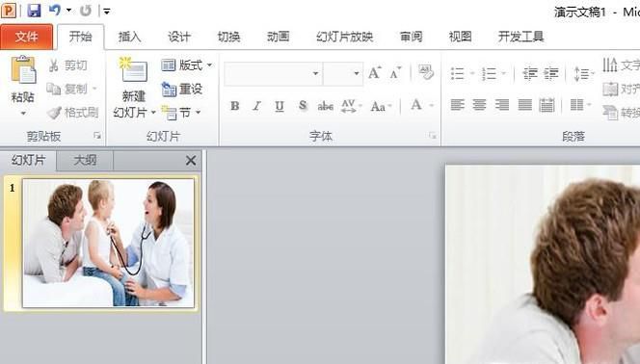Open the Customize Quick Access Toolbar menu
Viewport: 640px width, 364px height.
click(x=107, y=12)
